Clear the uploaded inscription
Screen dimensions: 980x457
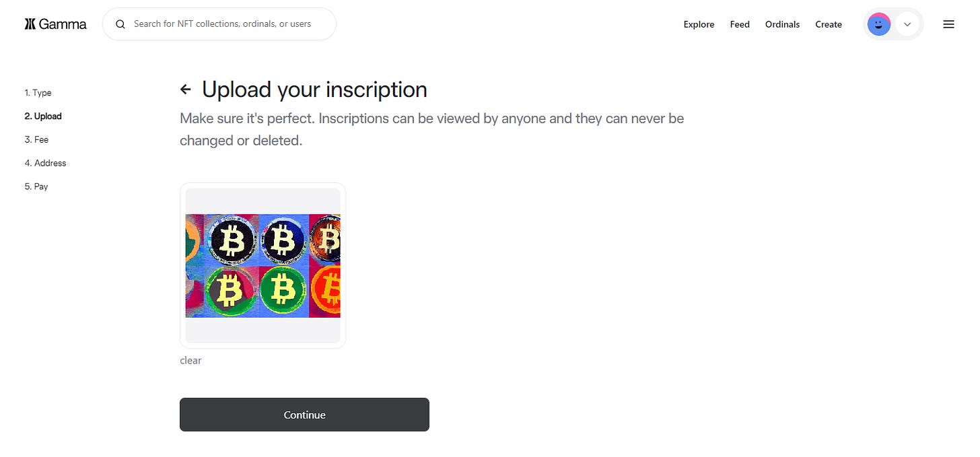pos(190,360)
